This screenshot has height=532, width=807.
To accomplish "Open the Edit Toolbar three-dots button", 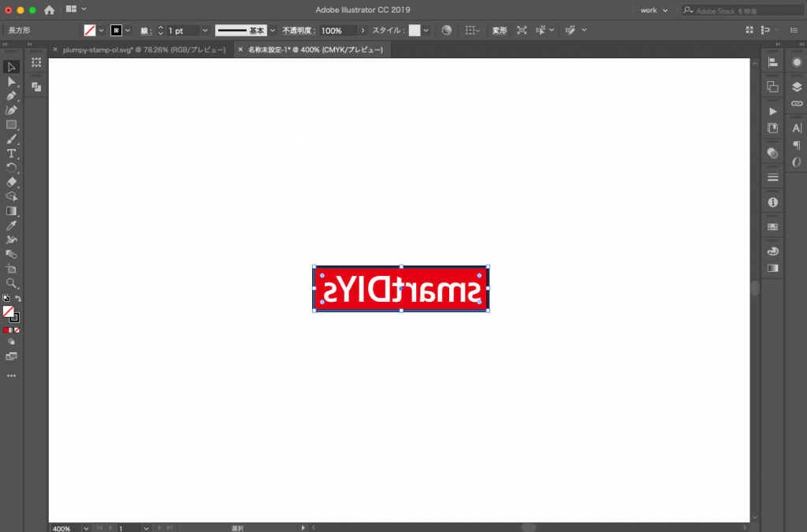I will [11, 376].
